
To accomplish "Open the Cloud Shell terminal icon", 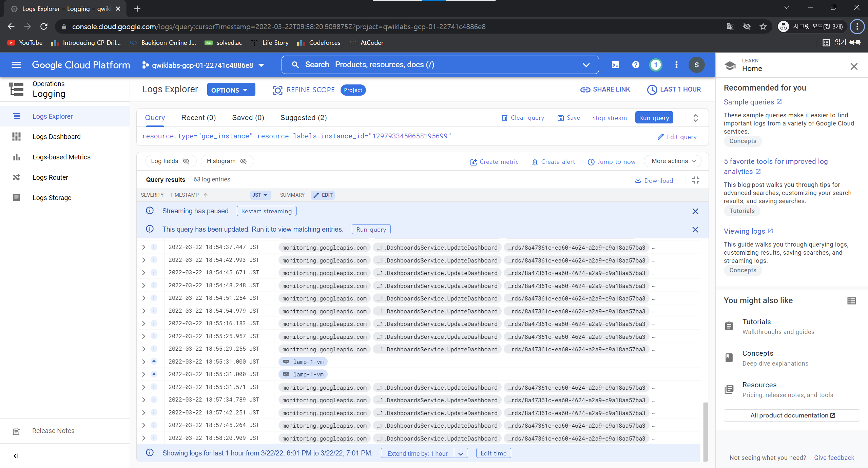I will tap(615, 65).
